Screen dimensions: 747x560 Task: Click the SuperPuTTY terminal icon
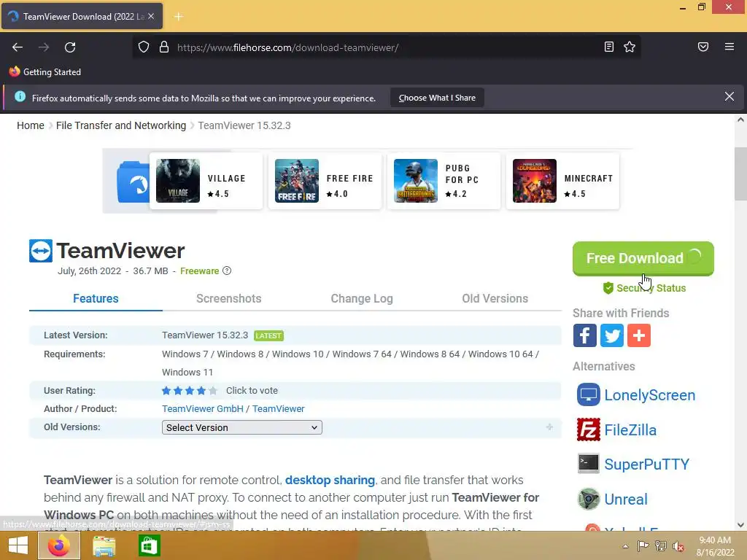pos(589,464)
